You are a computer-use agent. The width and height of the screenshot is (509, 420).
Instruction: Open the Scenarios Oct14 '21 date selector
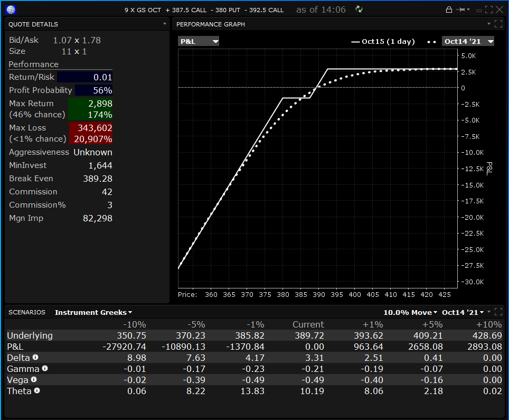(463, 312)
